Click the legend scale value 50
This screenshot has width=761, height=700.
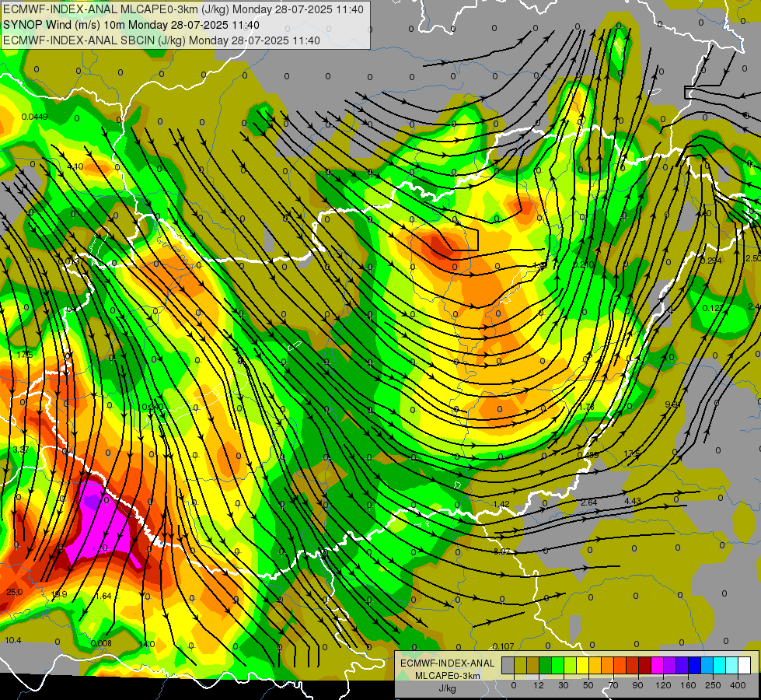[588, 685]
